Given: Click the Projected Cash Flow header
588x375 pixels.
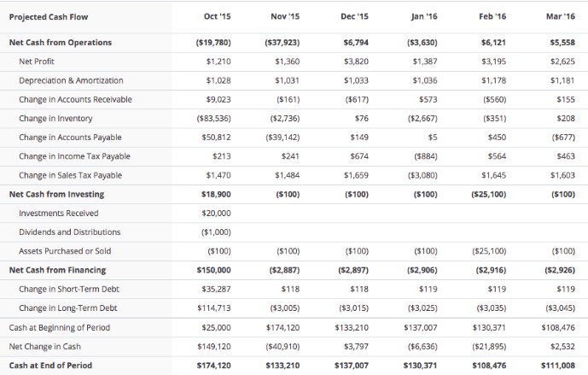Looking at the screenshot, I should 49,17.
